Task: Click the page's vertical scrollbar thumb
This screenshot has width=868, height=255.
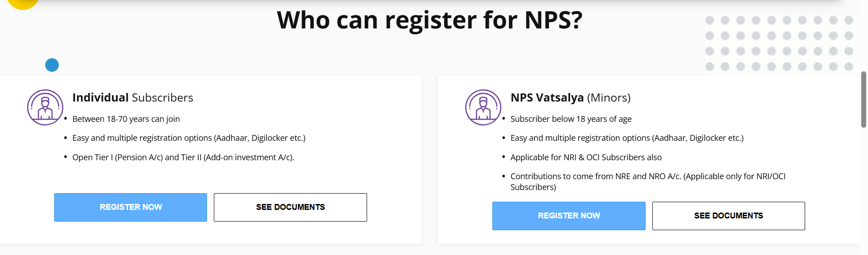Action: tap(864, 99)
